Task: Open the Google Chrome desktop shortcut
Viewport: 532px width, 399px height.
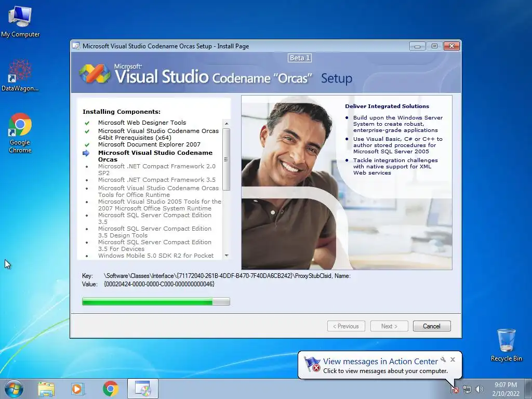Action: click(x=20, y=133)
